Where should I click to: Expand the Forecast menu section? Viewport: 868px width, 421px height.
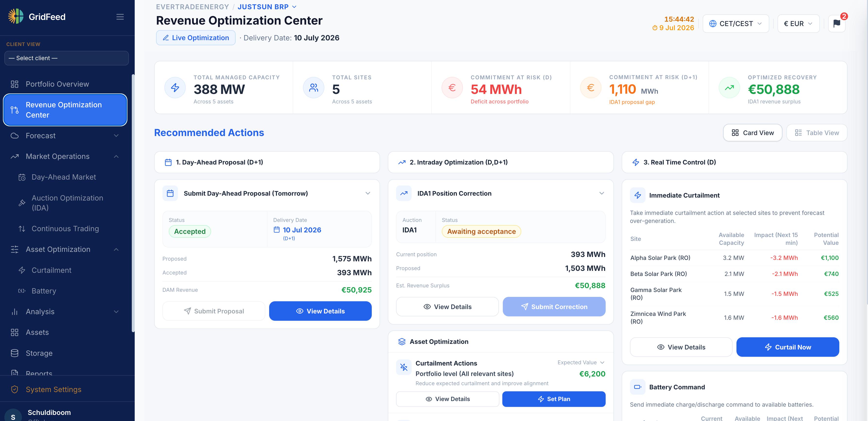[x=65, y=136]
